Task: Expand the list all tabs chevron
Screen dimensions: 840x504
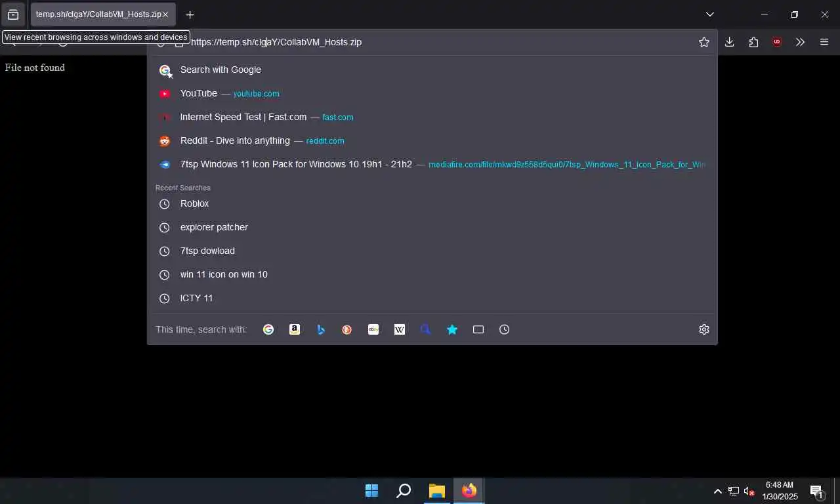Action: [x=710, y=14]
